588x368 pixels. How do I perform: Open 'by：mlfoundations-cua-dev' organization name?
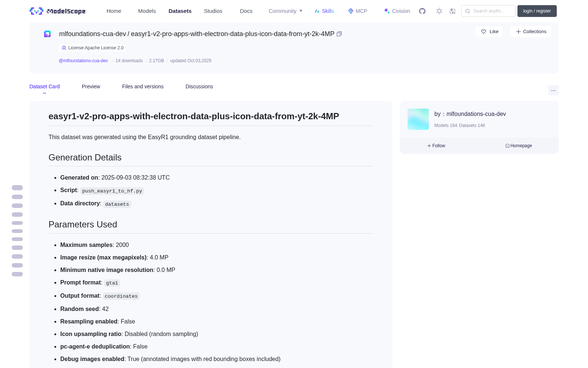point(470,114)
